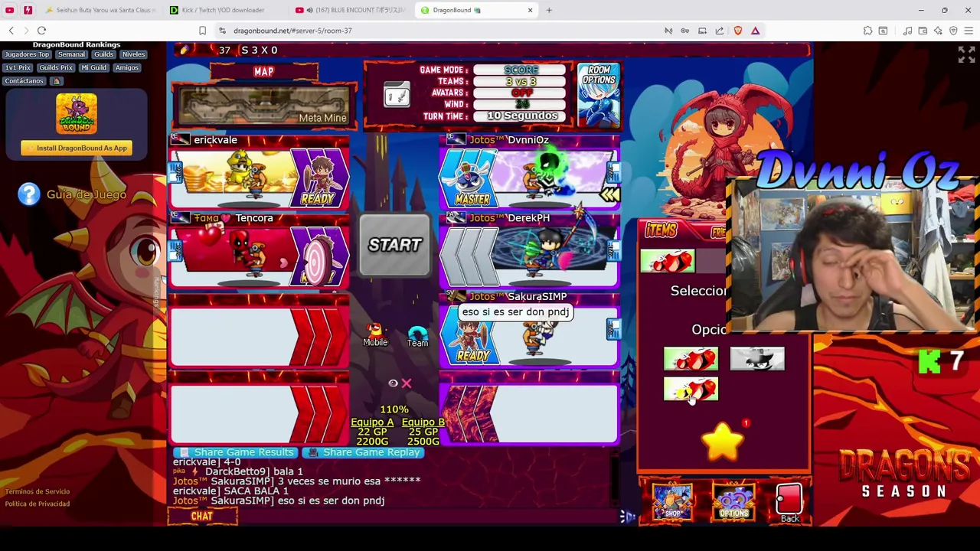
Task: Open the Shop icon
Action: 672,502
